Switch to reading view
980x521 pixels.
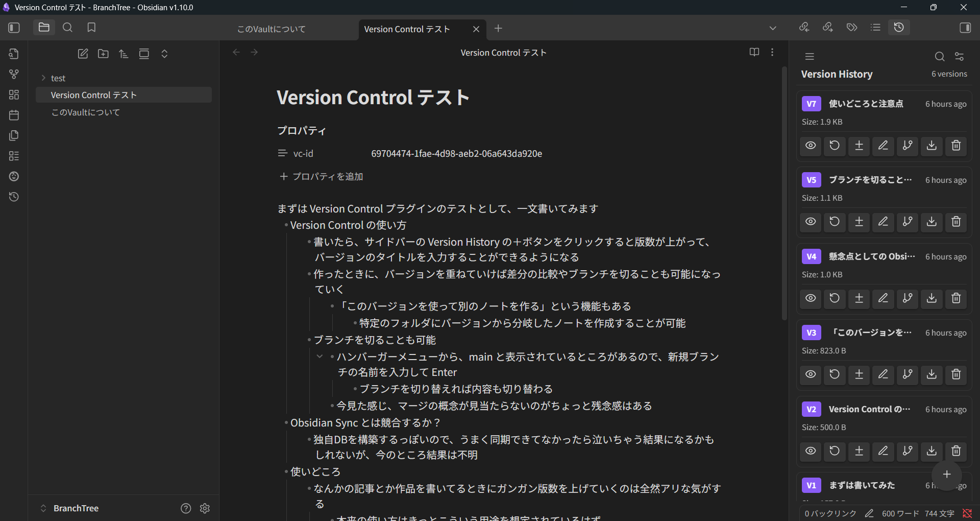pyautogui.click(x=754, y=52)
